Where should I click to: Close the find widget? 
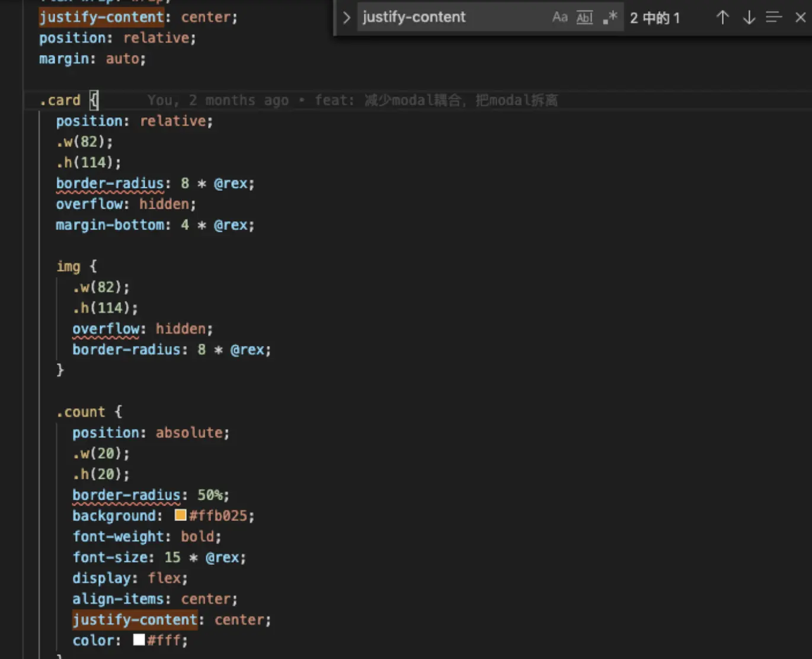(x=801, y=17)
